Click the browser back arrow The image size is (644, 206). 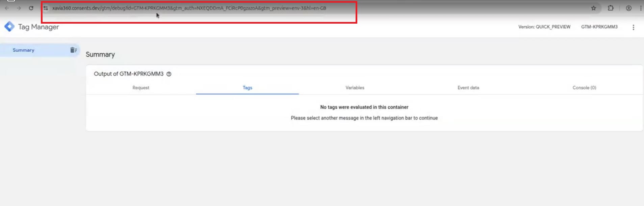pos(7,8)
